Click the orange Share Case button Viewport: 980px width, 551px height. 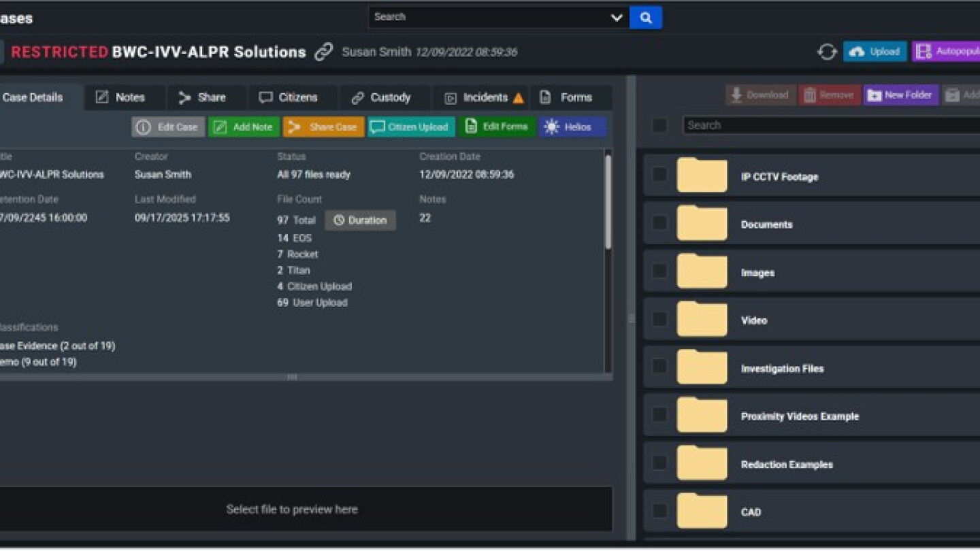click(x=324, y=127)
